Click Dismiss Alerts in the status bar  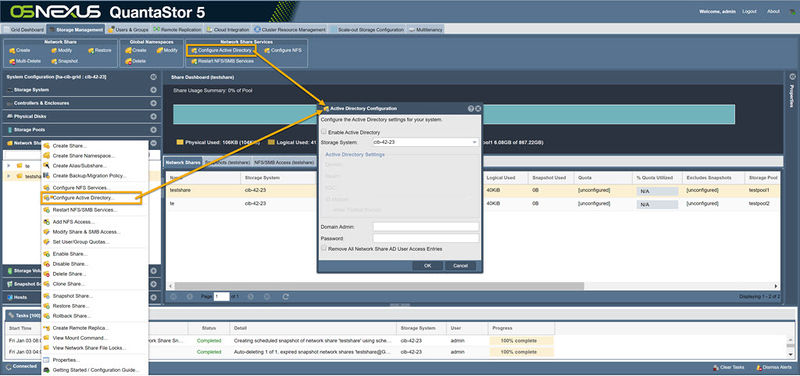click(774, 367)
